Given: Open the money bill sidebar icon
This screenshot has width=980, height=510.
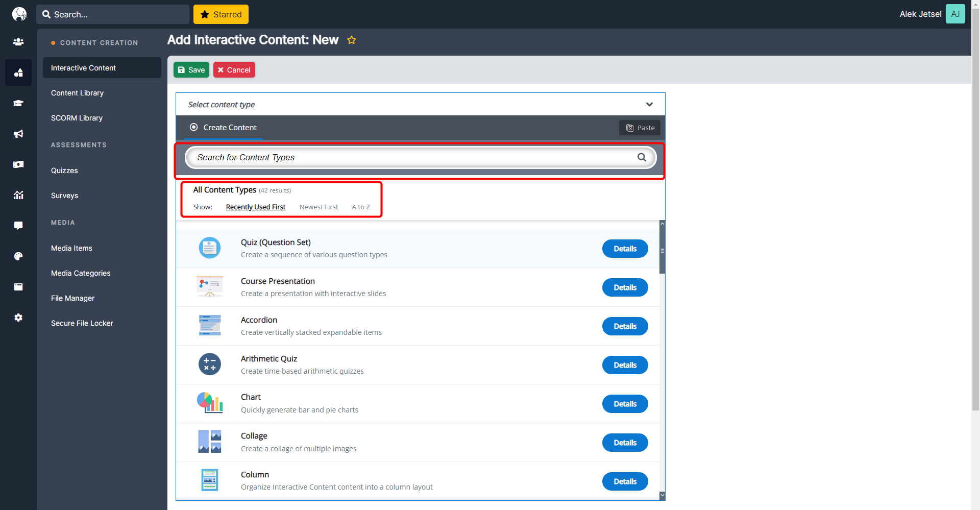Looking at the screenshot, I should pyautogui.click(x=18, y=164).
